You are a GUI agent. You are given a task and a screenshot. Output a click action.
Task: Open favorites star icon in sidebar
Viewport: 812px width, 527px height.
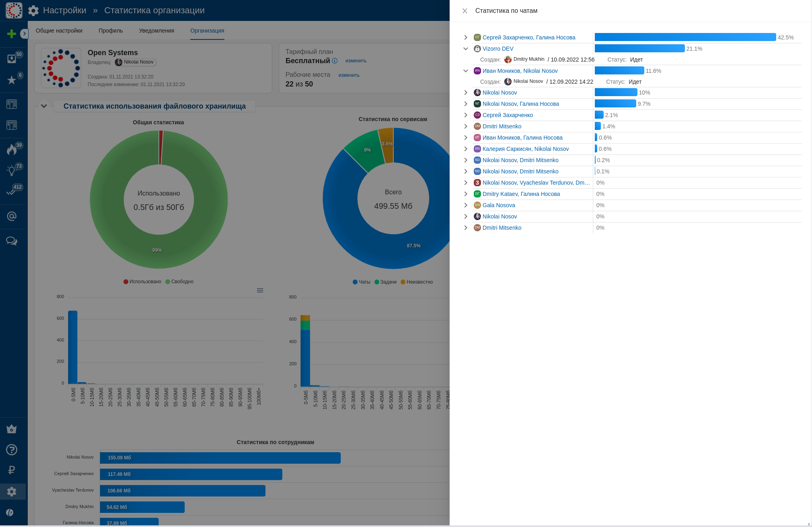[x=12, y=80]
